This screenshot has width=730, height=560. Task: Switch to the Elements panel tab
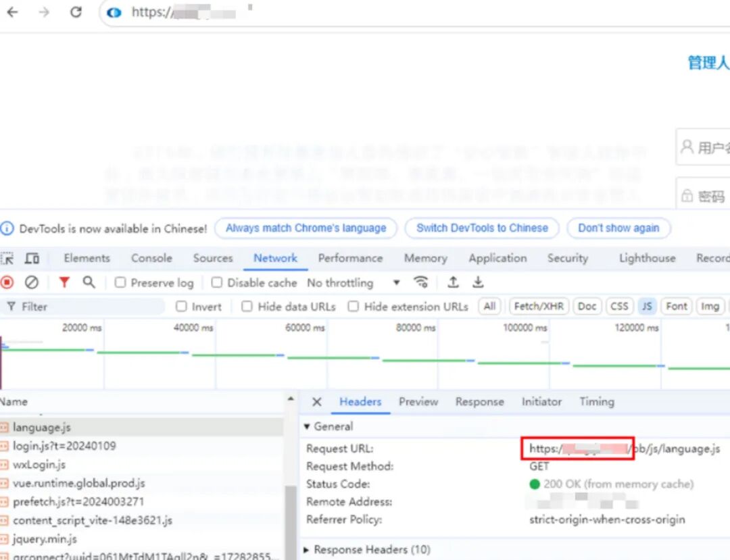coord(87,258)
